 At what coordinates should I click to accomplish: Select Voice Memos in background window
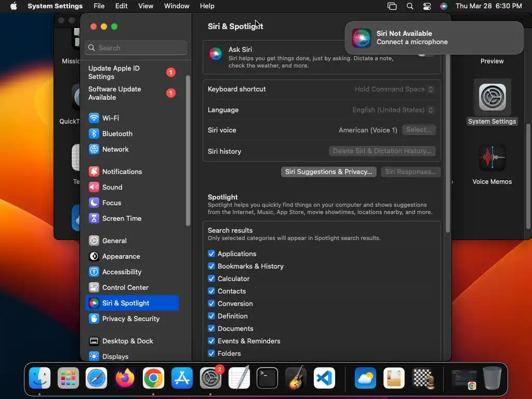click(492, 165)
